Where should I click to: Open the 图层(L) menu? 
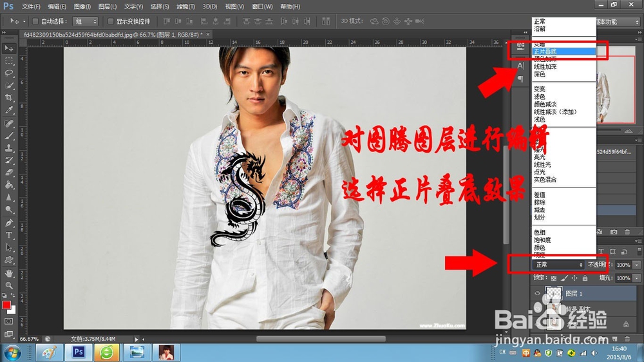(x=108, y=6)
